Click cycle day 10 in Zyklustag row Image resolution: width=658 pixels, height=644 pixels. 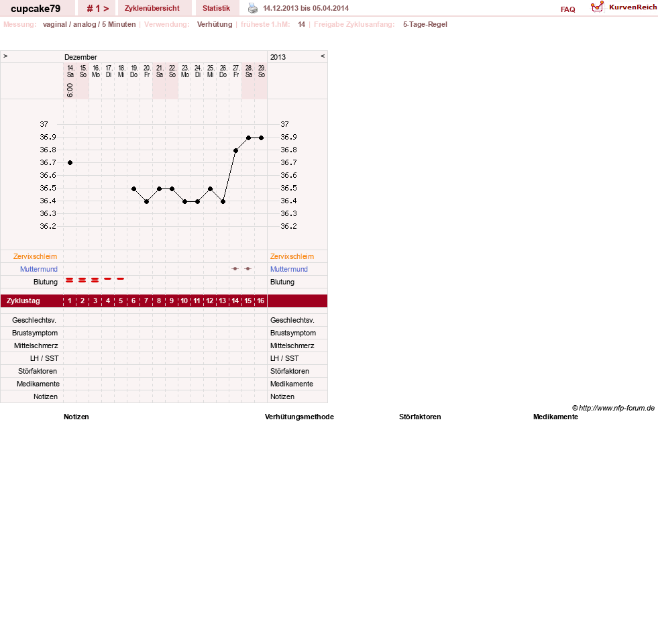[184, 301]
